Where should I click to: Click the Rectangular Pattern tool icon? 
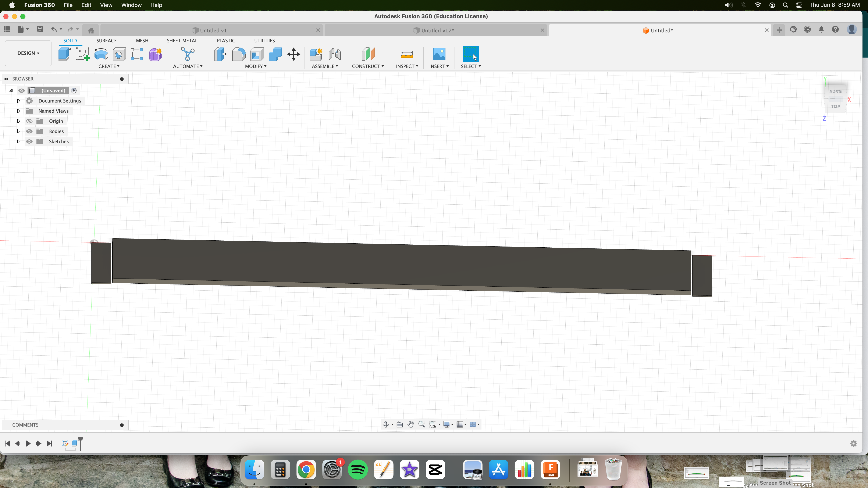137,54
